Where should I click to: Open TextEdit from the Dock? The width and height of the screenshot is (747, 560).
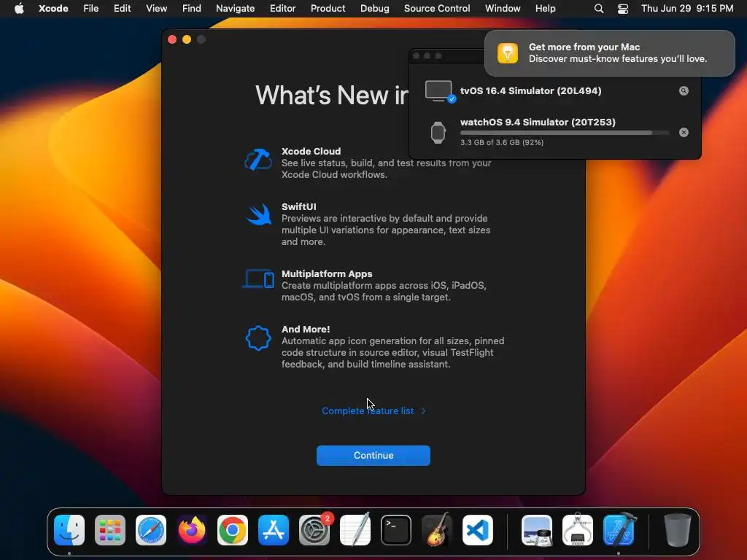[x=355, y=530]
